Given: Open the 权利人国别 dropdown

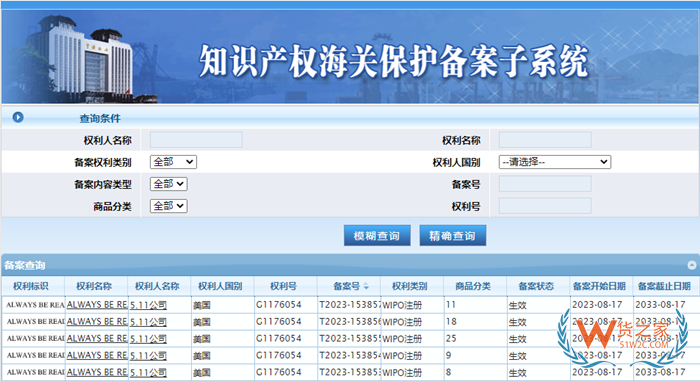Looking at the screenshot, I should (554, 162).
